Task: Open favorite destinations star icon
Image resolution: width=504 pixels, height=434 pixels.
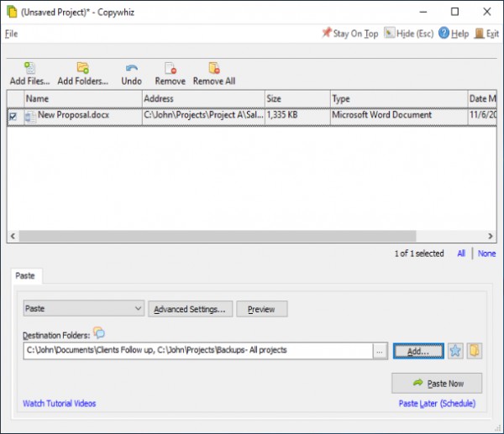Action: pyautogui.click(x=455, y=351)
